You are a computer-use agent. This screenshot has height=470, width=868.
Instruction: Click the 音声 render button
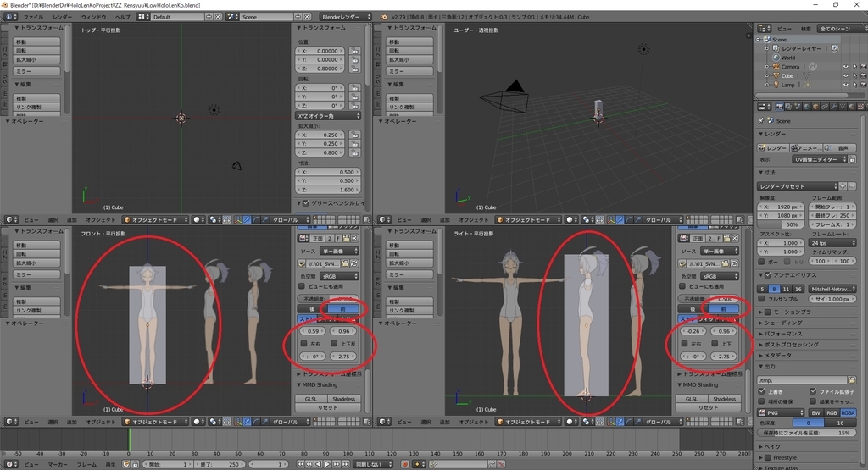point(839,148)
